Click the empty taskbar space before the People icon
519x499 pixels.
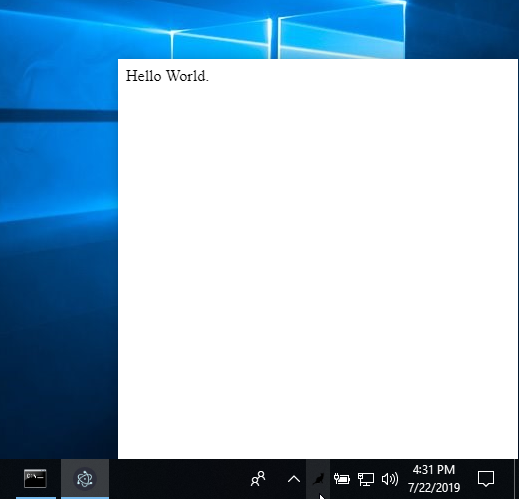pyautogui.click(x=177, y=479)
